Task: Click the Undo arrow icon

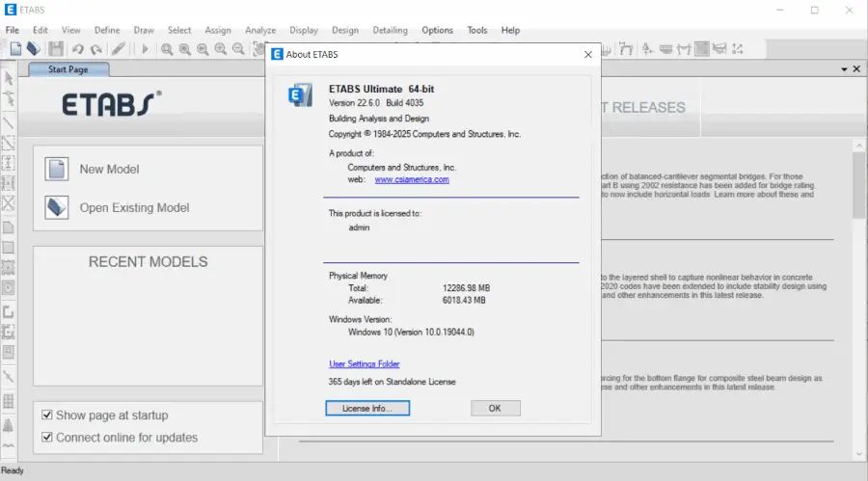Action: [x=77, y=48]
